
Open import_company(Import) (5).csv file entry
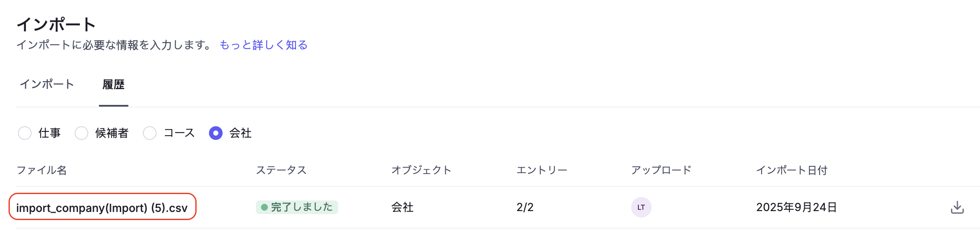[x=102, y=208]
